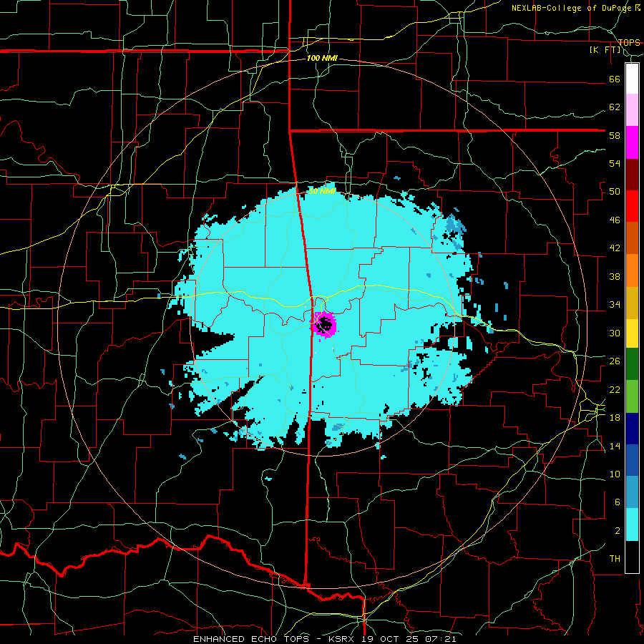Click the navy blue swatch near 18
This screenshot has width=644, height=644.
pyautogui.click(x=632, y=429)
